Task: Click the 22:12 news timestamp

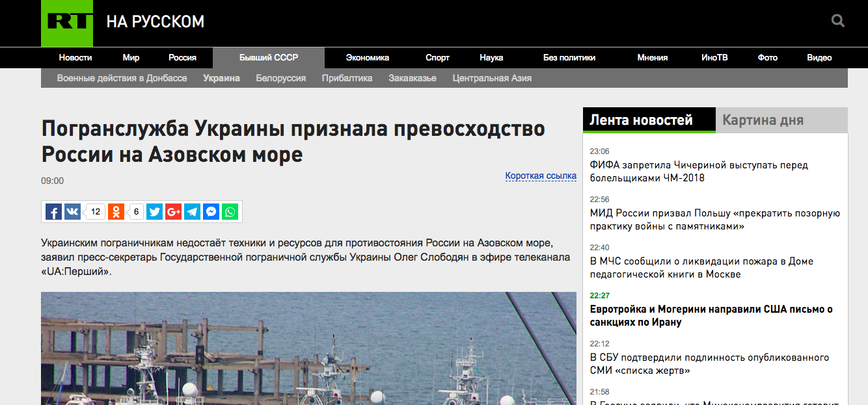Action: [x=599, y=344]
